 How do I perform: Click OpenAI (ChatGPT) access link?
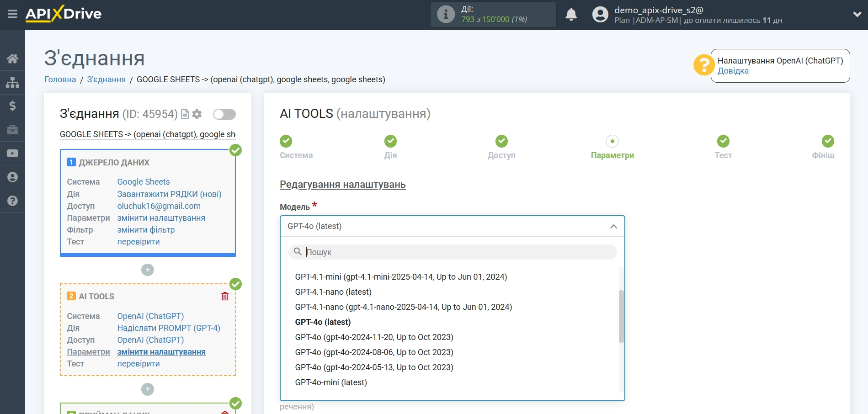tap(151, 340)
